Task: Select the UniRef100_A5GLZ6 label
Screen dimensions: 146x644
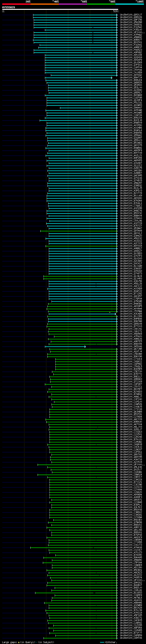Action: coord(131,284)
